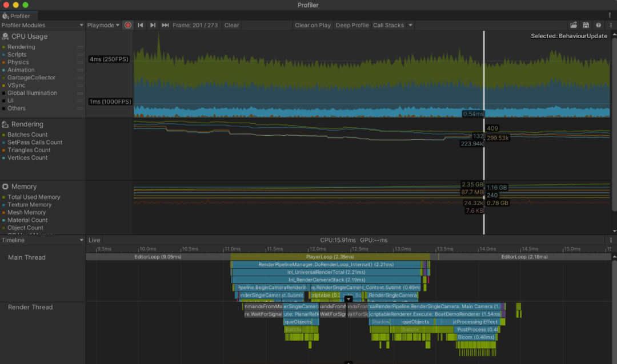The image size is (617, 364).
Task: Open the Call Stacks dropdown arrow
Action: coord(410,25)
